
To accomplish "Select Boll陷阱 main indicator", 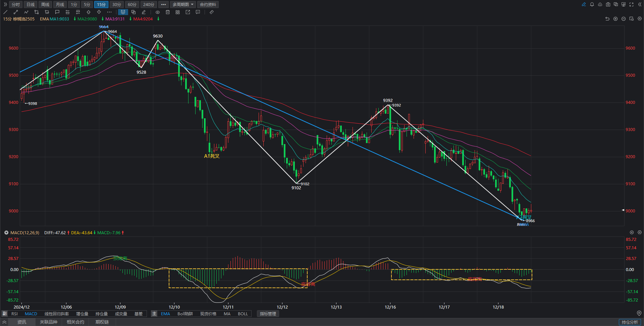I will [185, 314].
